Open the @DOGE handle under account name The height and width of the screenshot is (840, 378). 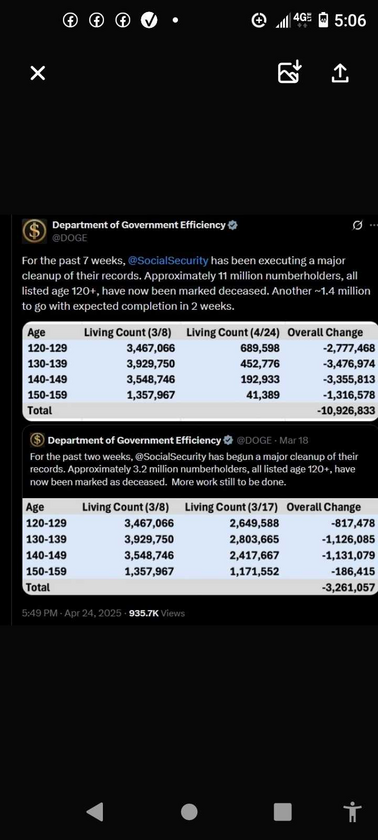coord(69,237)
